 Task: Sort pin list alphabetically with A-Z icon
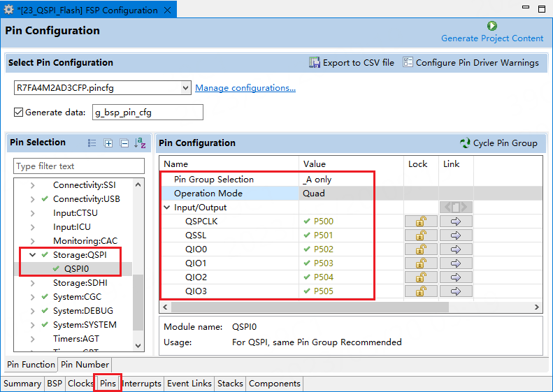141,143
